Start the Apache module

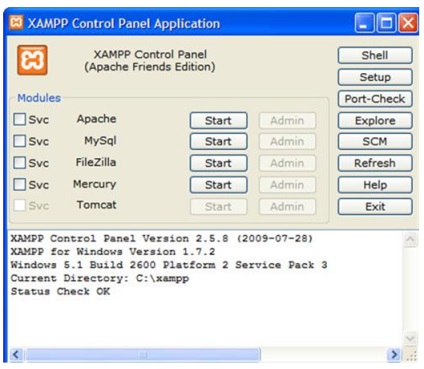[x=218, y=121]
